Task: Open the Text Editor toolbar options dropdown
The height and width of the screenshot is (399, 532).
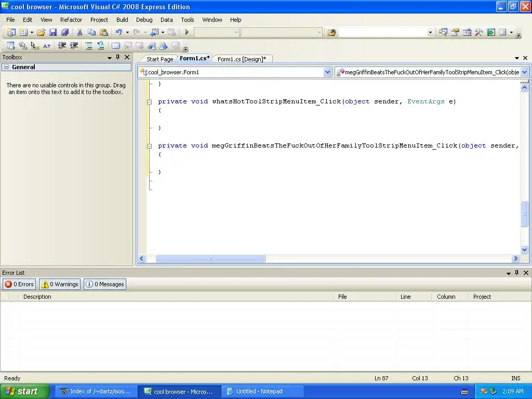Action: [x=185, y=48]
